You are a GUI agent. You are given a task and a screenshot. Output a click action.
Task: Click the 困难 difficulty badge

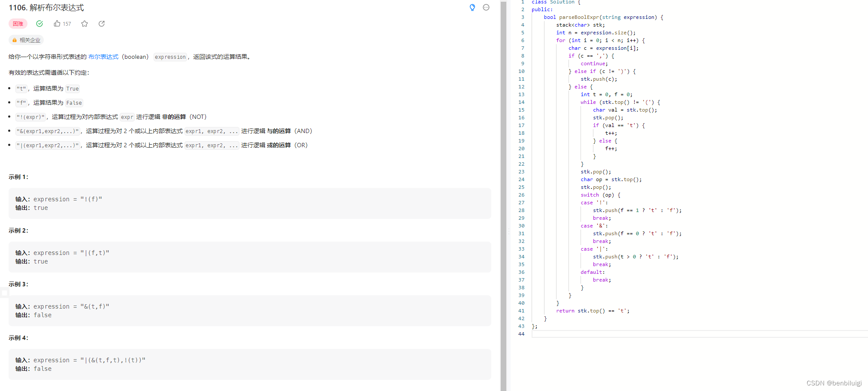[18, 24]
